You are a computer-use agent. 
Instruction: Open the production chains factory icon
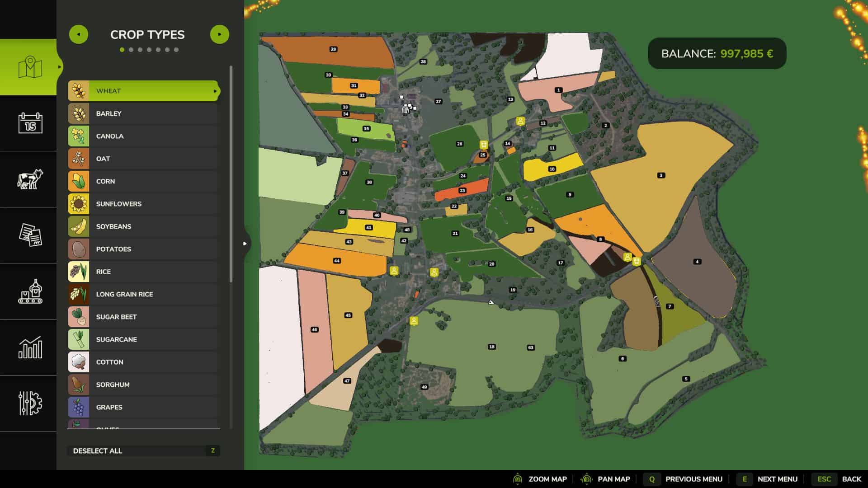pyautogui.click(x=30, y=291)
